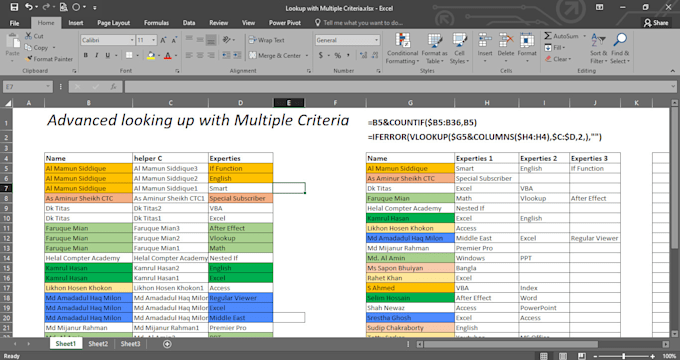Viewport: 680px width, 360px height.
Task: Increase the font size
Action: pyautogui.click(x=163, y=40)
